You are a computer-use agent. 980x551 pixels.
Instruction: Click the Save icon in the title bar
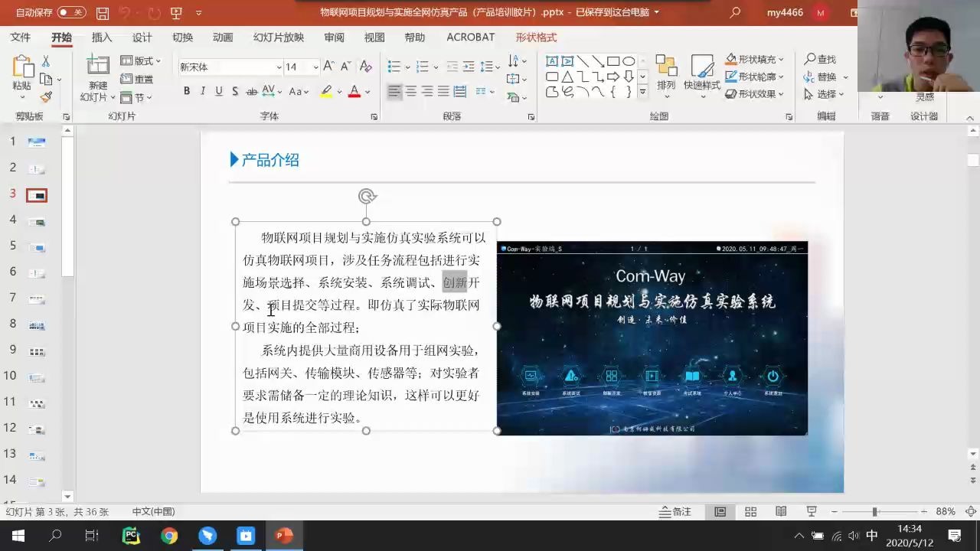pyautogui.click(x=103, y=13)
